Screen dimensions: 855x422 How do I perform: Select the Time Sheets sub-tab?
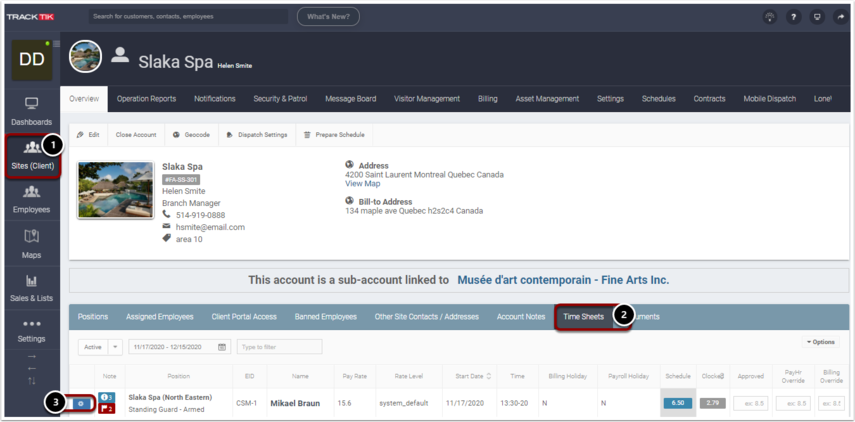coord(583,317)
